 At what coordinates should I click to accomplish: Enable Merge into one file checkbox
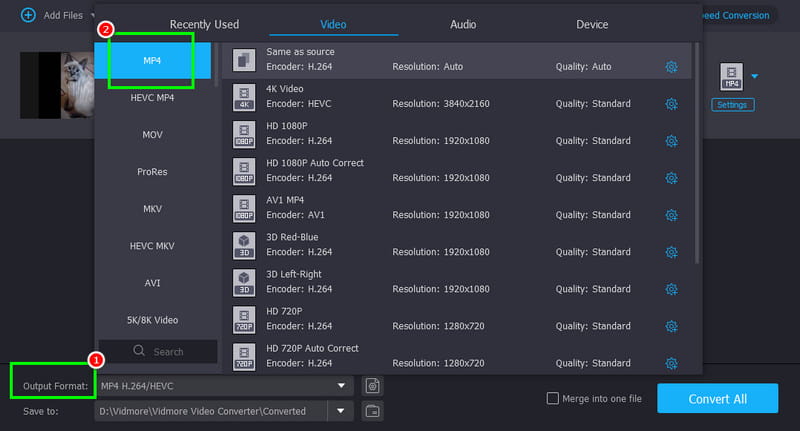552,399
